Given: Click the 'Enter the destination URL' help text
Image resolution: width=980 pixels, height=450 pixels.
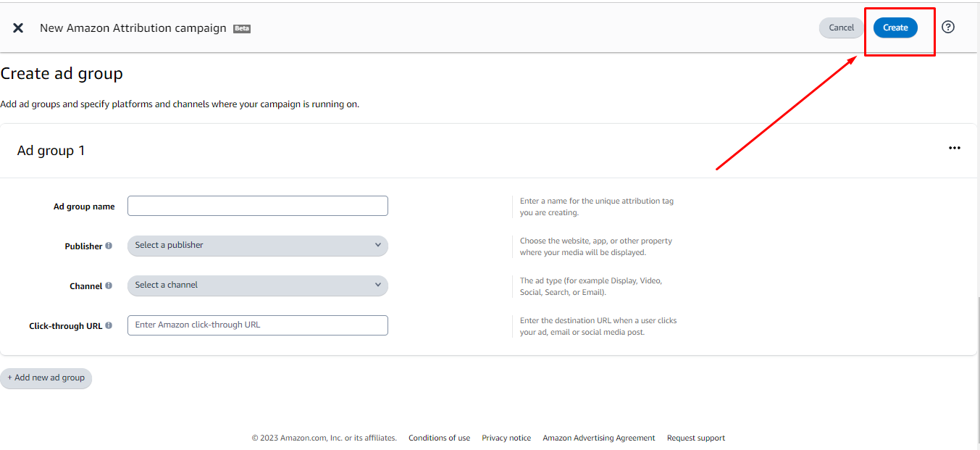Looking at the screenshot, I should pos(598,326).
